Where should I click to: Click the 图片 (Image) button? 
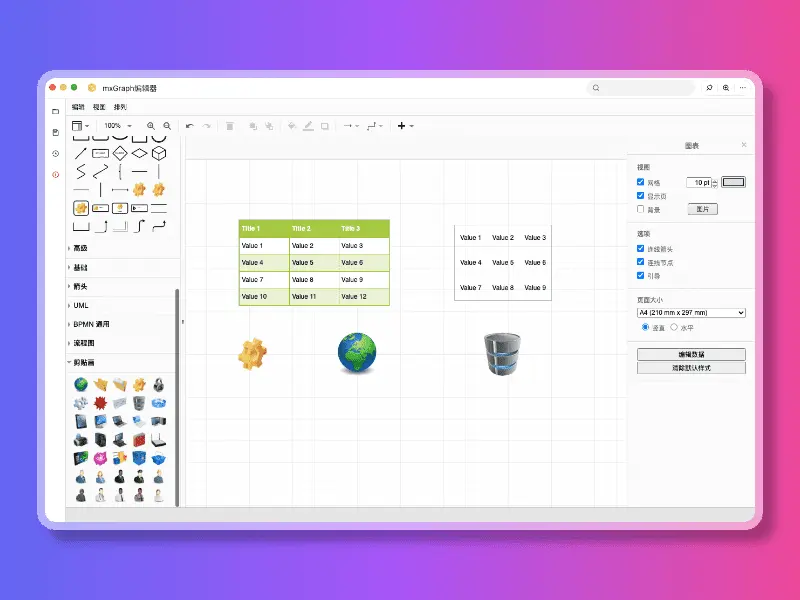703,209
